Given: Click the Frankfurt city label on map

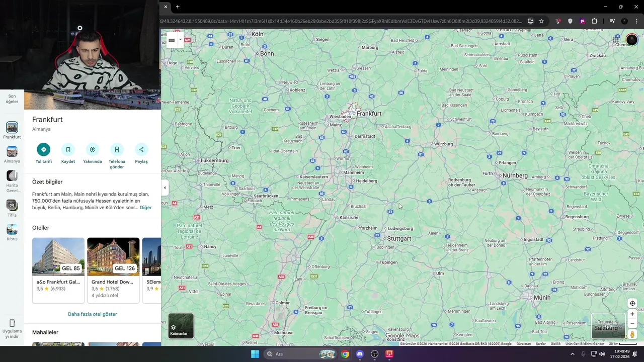Looking at the screenshot, I should click(x=369, y=114).
